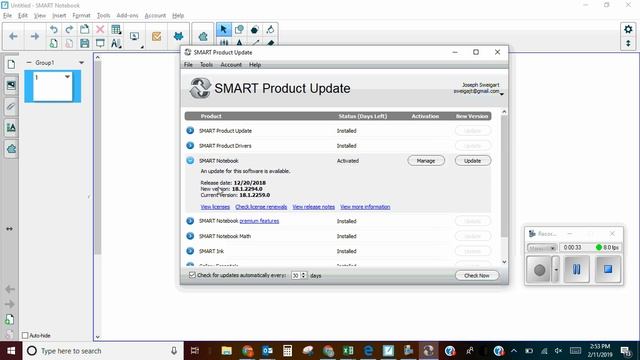Click the orange checkmark response icon
This screenshot has width=640, height=360.
click(156, 36)
